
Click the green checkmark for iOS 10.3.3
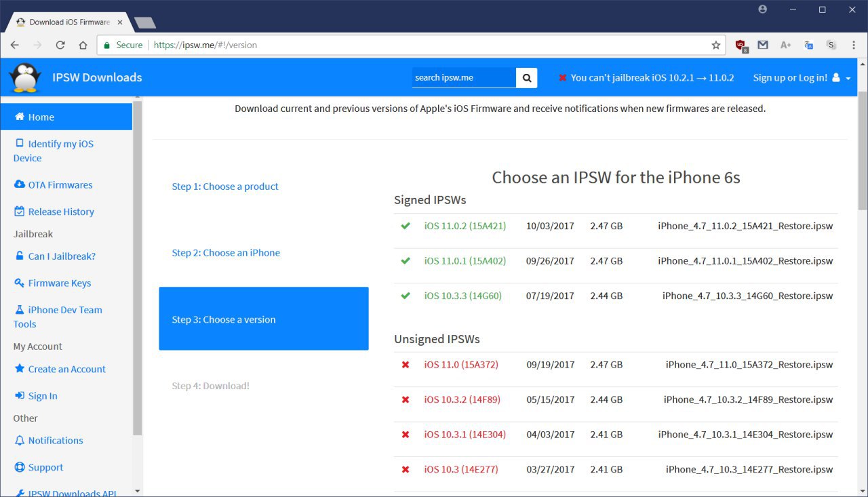pos(406,296)
